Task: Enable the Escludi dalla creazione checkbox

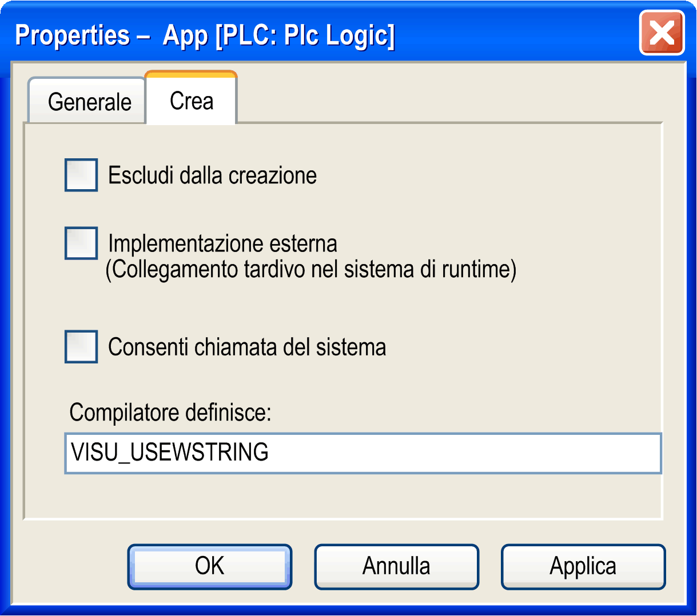Action: click(x=81, y=175)
